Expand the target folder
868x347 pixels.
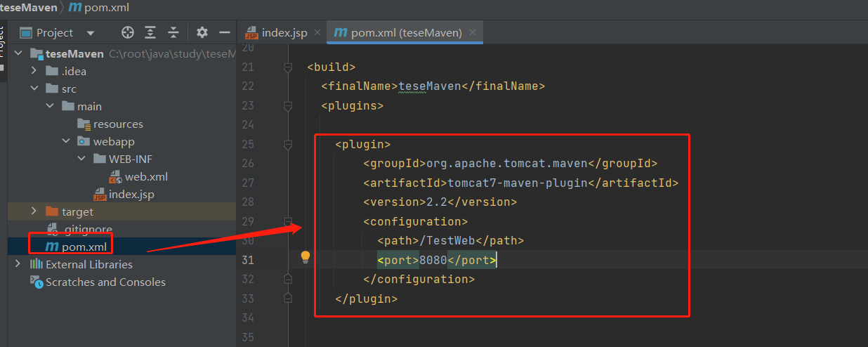click(34, 211)
